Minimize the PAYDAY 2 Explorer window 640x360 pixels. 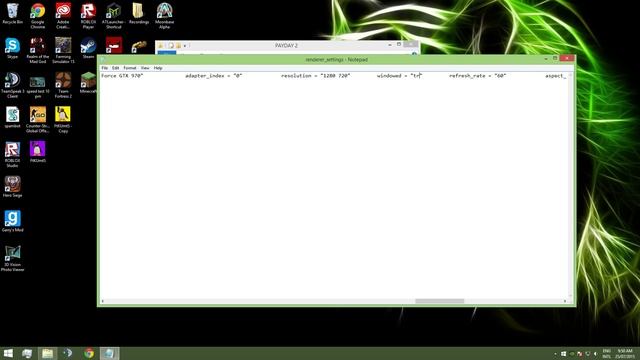click(x=389, y=44)
